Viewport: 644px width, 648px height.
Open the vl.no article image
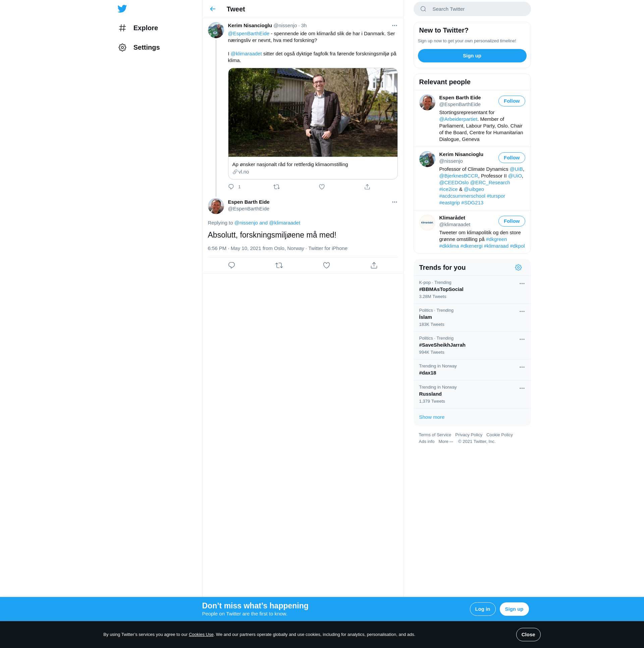313,112
